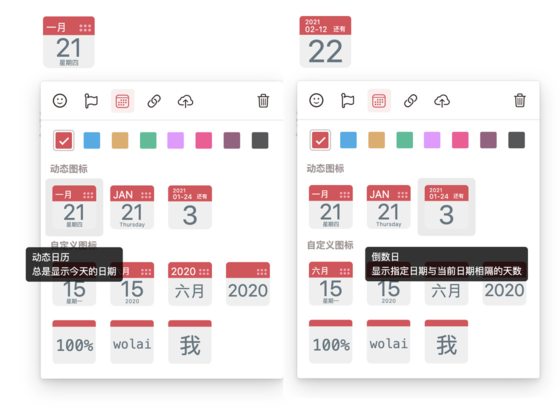The width and height of the screenshot is (560, 410).
Task: Choose the dark gray swatch in right panel
Action: click(x=516, y=140)
